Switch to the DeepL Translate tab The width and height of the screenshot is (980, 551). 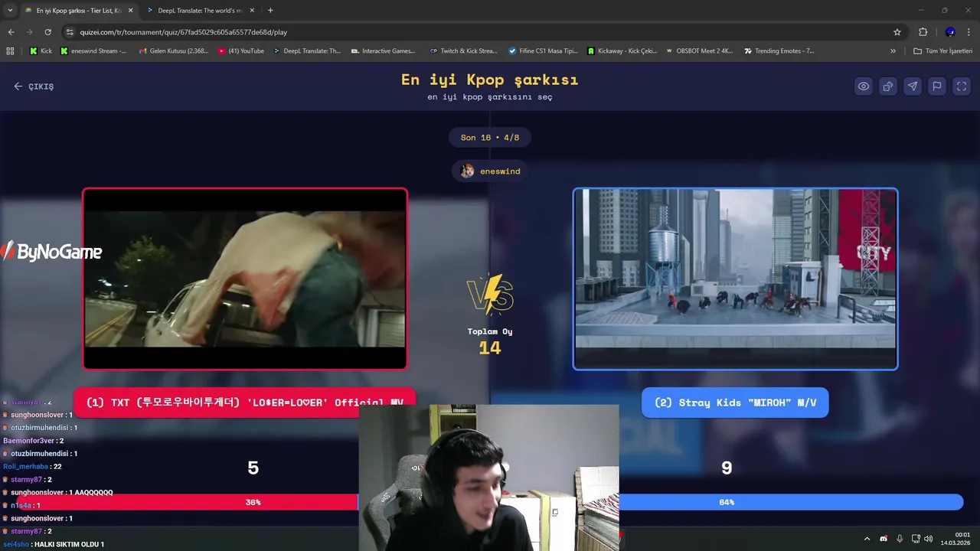(201, 11)
